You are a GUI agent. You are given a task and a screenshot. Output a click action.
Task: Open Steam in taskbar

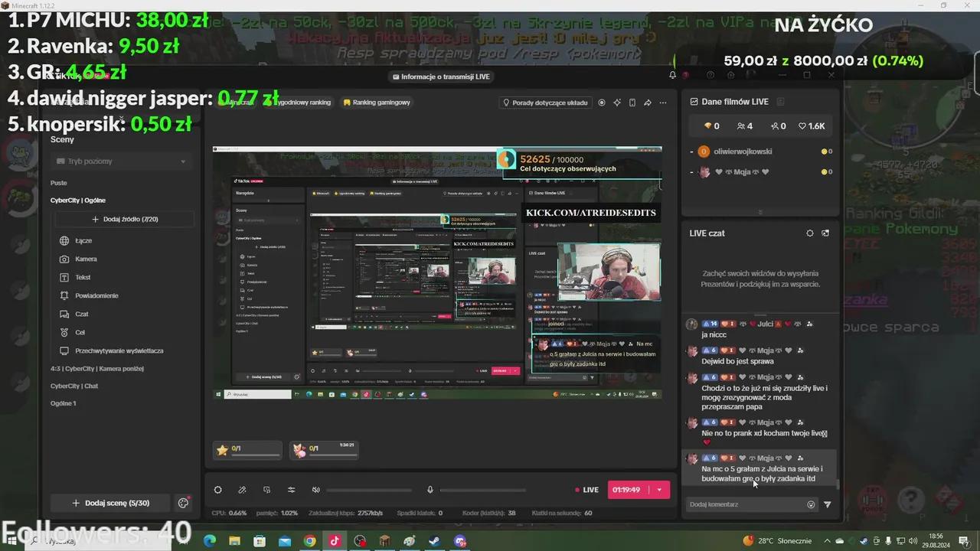point(434,541)
